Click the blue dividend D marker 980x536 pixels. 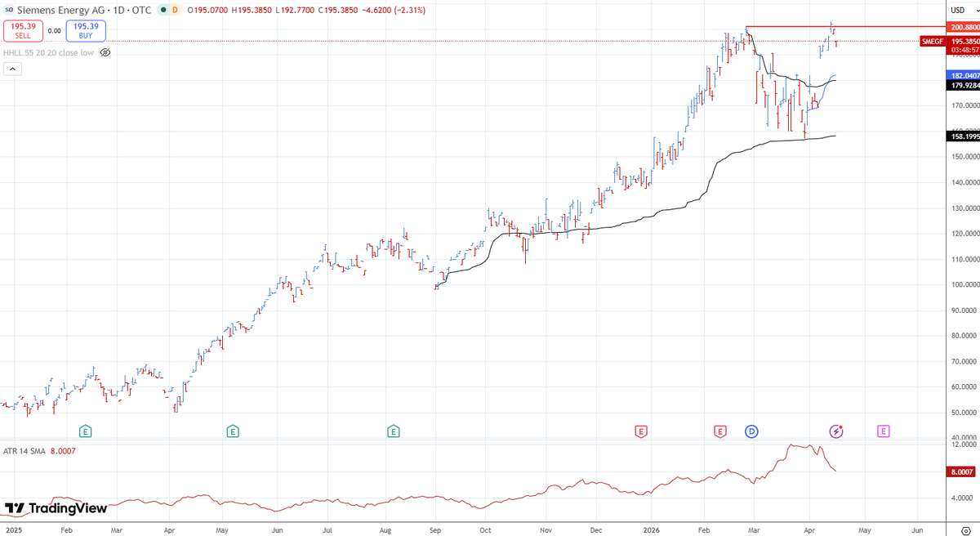(751, 430)
